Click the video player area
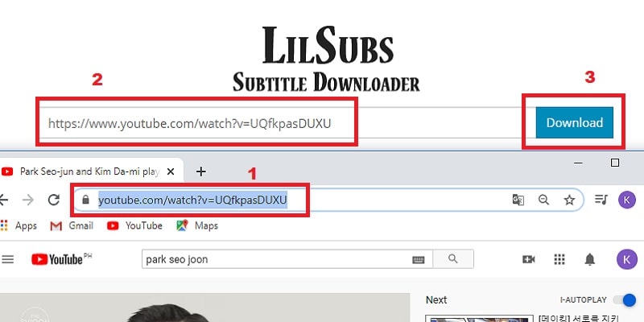 pyautogui.click(x=204, y=308)
